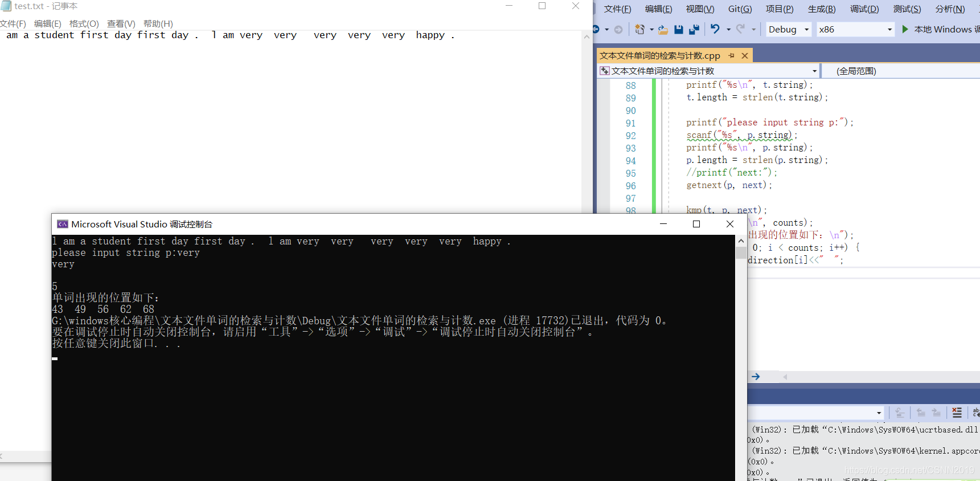Open the Debug configuration dropdown
The height and width of the screenshot is (481, 980).
click(789, 29)
